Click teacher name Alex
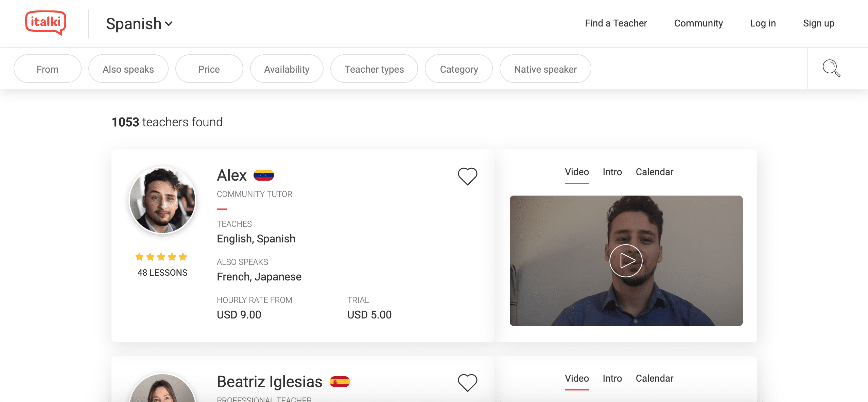This screenshot has width=868, height=402. point(232,175)
